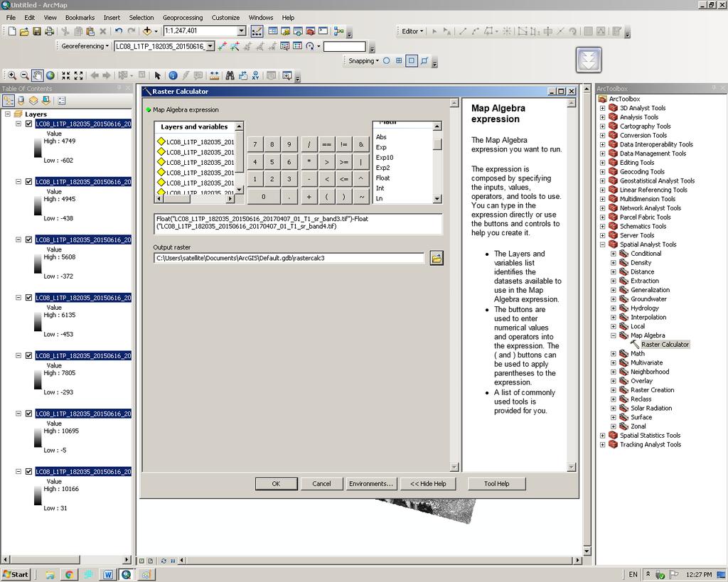The height and width of the screenshot is (582, 728).
Task: Uncheck layer with High value 10166
Action: pos(28,472)
